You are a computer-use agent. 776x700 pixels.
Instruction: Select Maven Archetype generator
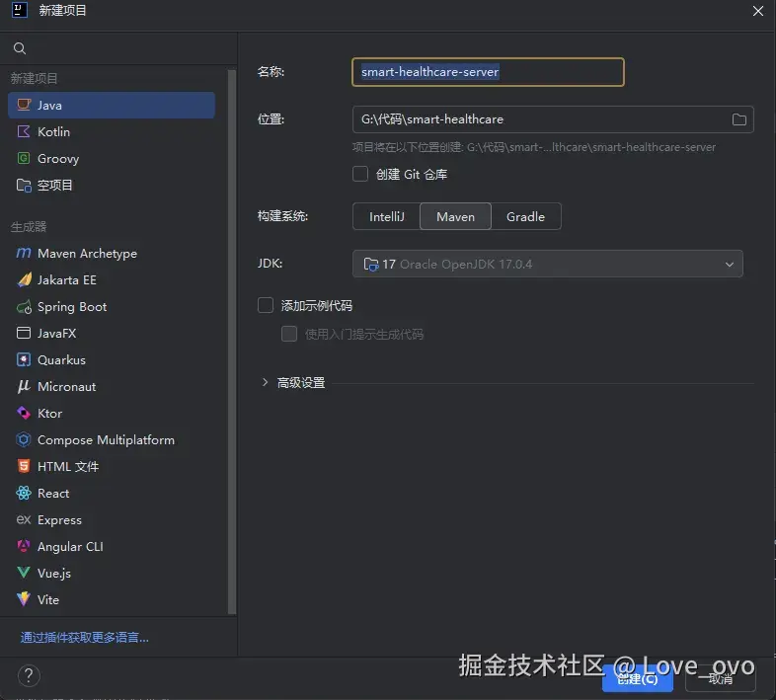coord(112,254)
